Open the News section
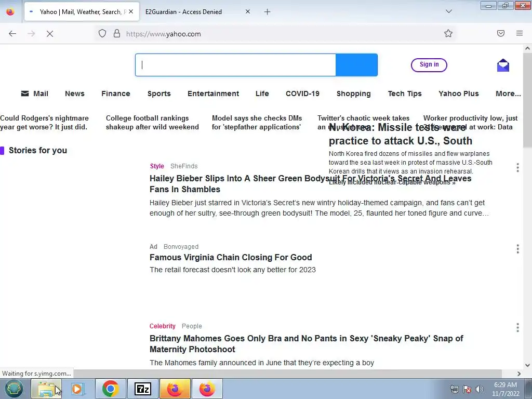Screen dimensions: 532x399 (75, 94)
